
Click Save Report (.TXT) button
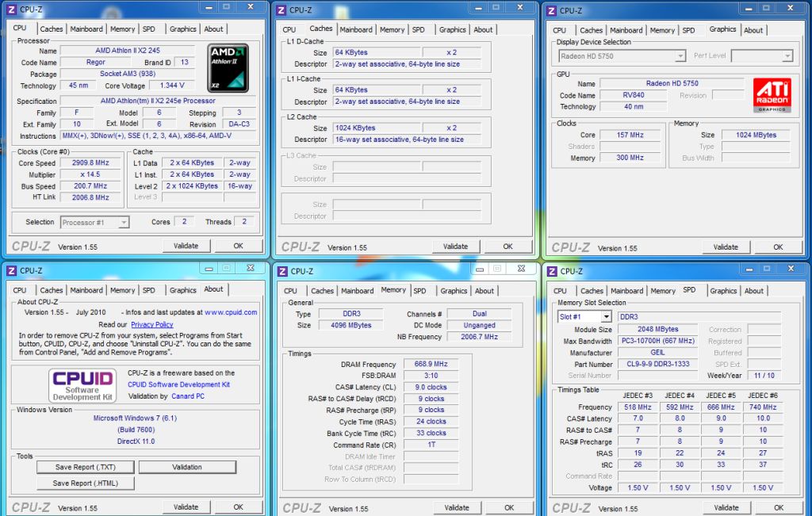pos(86,467)
